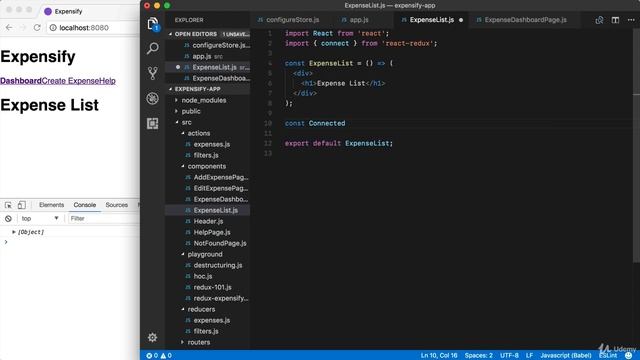Click the errors count in status bar
This screenshot has height=360, width=640.
(152, 356)
